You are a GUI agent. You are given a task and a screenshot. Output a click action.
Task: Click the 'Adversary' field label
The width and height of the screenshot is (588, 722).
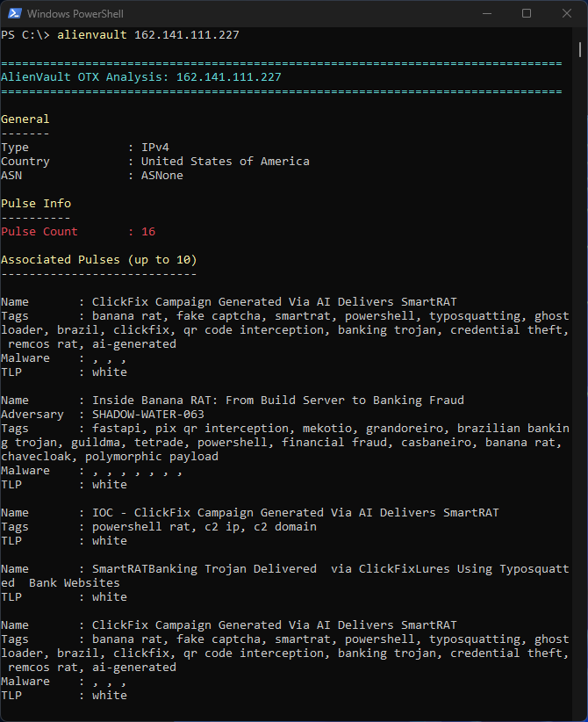coord(32,415)
